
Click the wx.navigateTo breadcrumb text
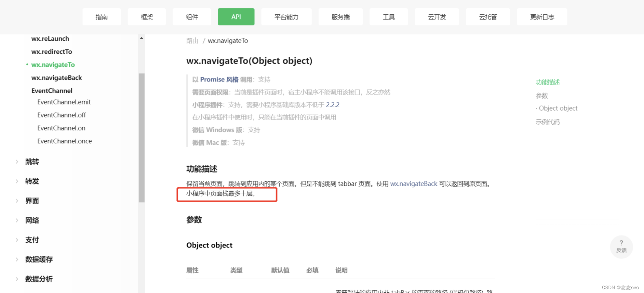coord(228,41)
